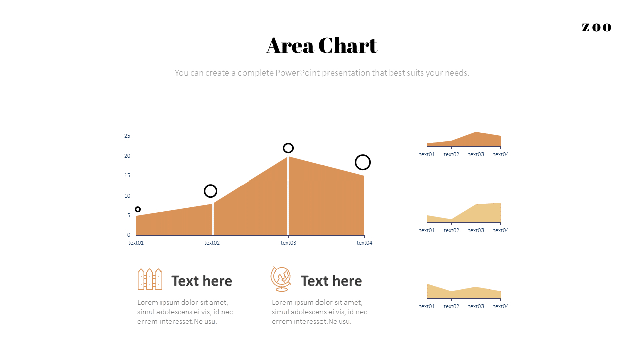Select the Lorem ipsum paragraph under fence heading
This screenshot has width=644, height=362.
[185, 312]
